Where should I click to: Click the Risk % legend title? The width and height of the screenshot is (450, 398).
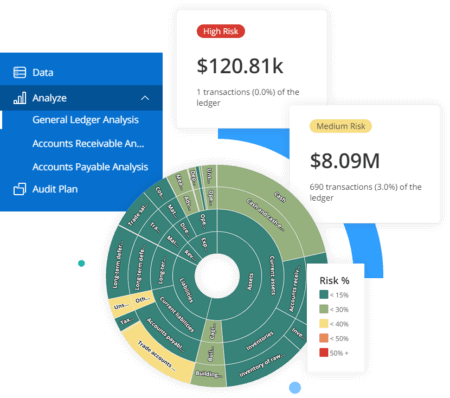334,281
